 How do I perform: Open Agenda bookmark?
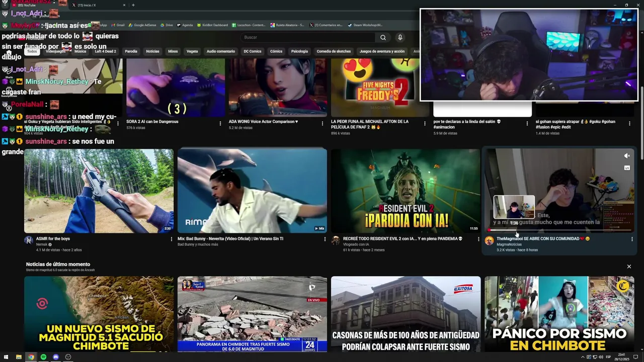(x=185, y=25)
